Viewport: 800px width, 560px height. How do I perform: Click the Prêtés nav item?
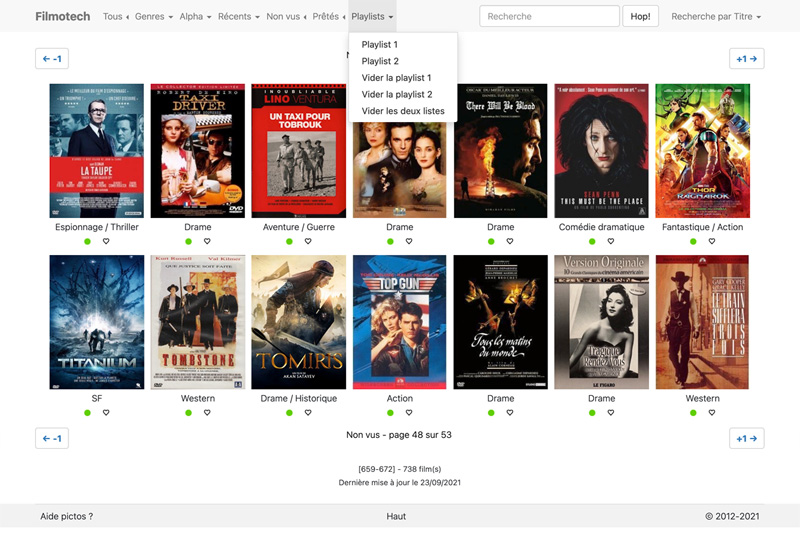(329, 16)
